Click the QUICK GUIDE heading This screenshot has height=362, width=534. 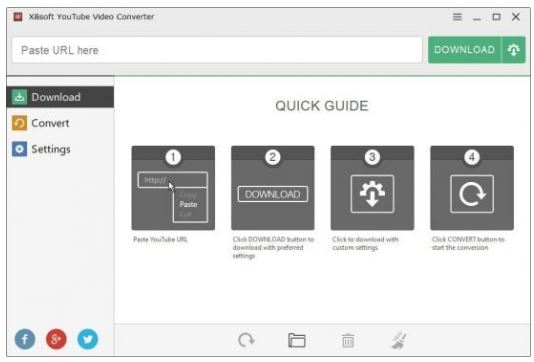[321, 106]
